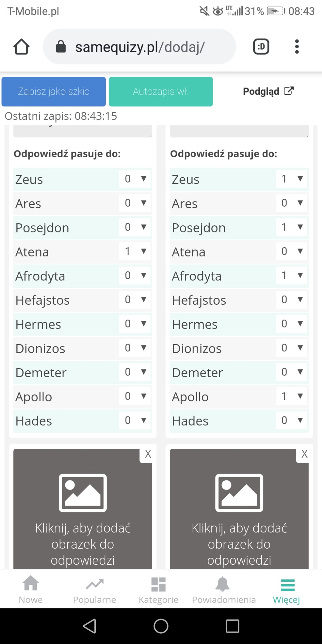Open right Zeus score dropdown

pos(291,179)
